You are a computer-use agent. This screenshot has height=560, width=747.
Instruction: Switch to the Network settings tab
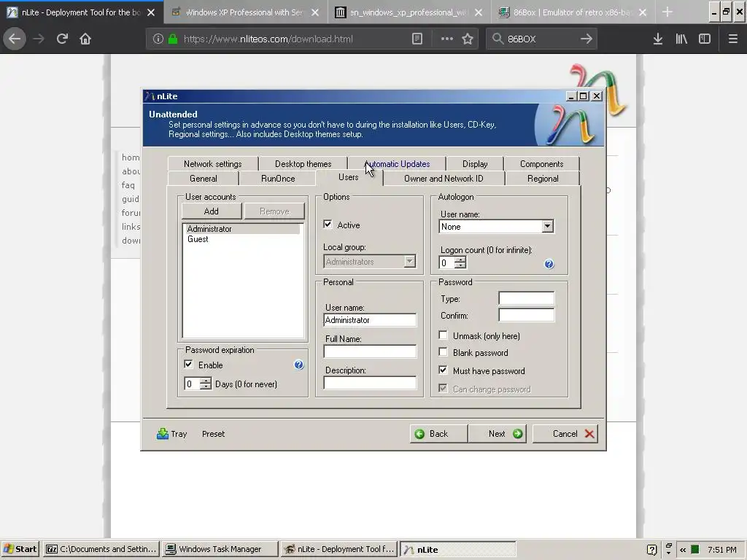click(x=213, y=164)
